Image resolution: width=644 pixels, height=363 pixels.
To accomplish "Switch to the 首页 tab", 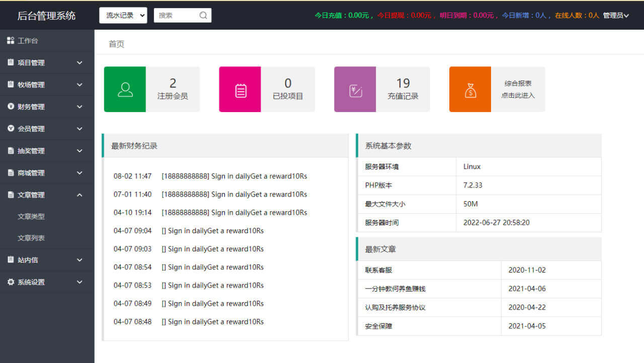I will [x=116, y=44].
